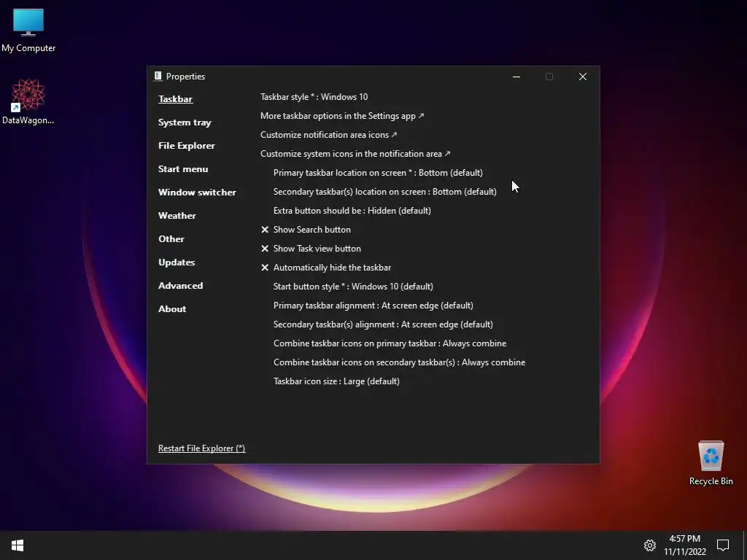Open the Updates section
Image resolution: width=747 pixels, height=560 pixels.
(177, 262)
